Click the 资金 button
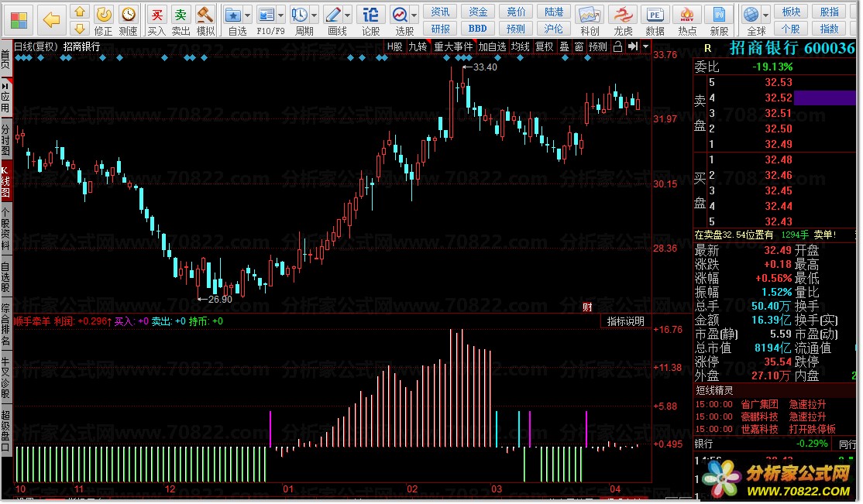This screenshot has height=504, width=863. click(478, 12)
